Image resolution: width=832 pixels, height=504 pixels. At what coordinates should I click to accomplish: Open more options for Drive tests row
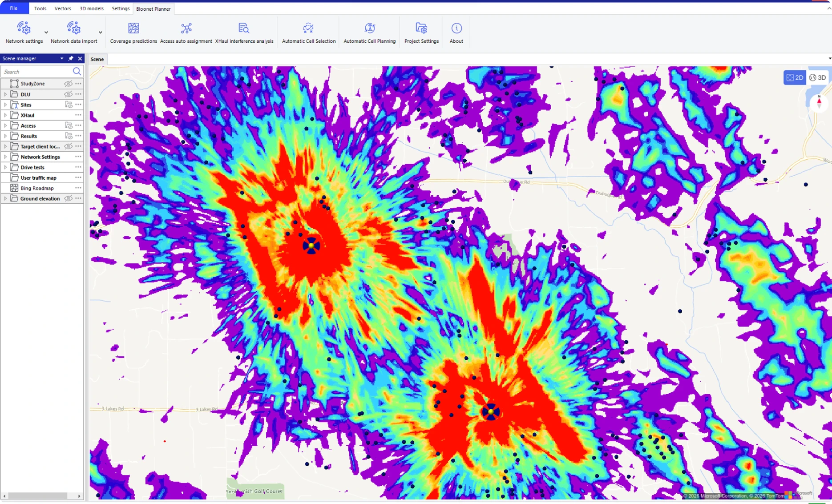click(78, 167)
